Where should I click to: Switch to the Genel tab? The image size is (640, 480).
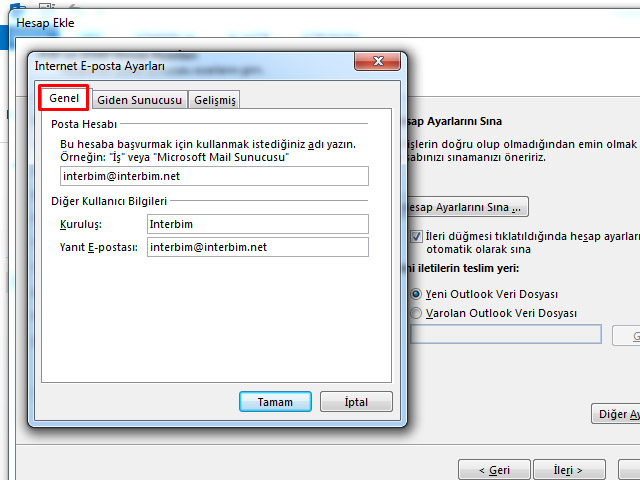pos(64,99)
